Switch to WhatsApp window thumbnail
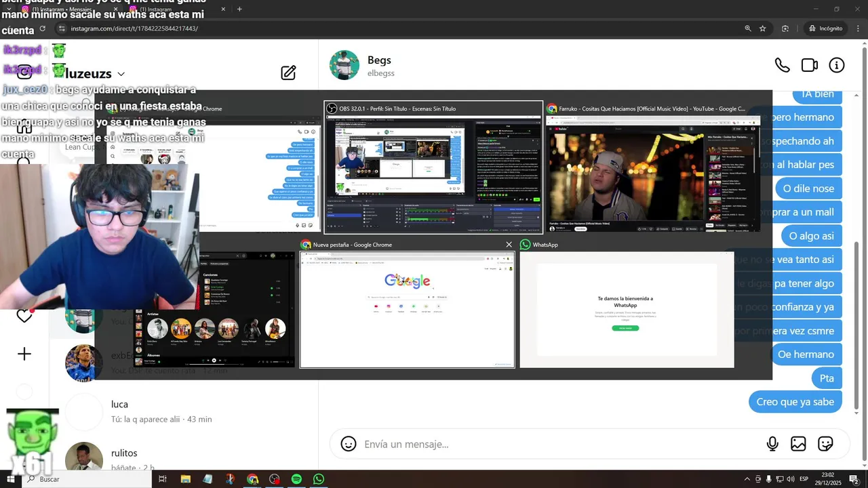Screen dimensions: 868x488 (627, 303)
